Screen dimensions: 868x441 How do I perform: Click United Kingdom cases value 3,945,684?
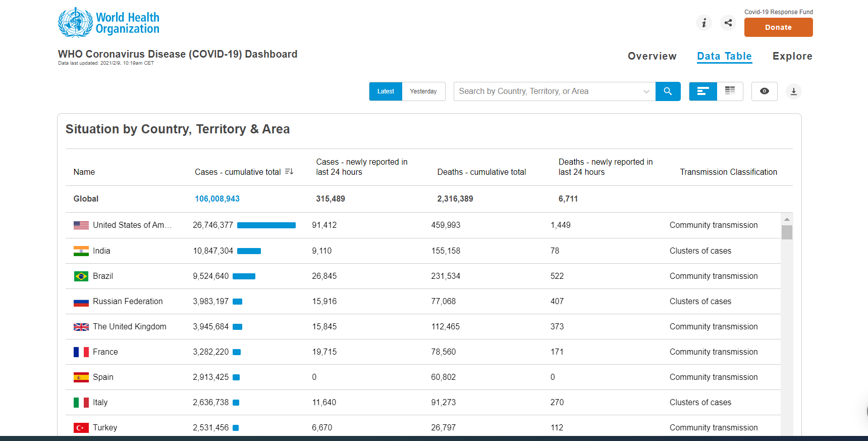tap(210, 327)
